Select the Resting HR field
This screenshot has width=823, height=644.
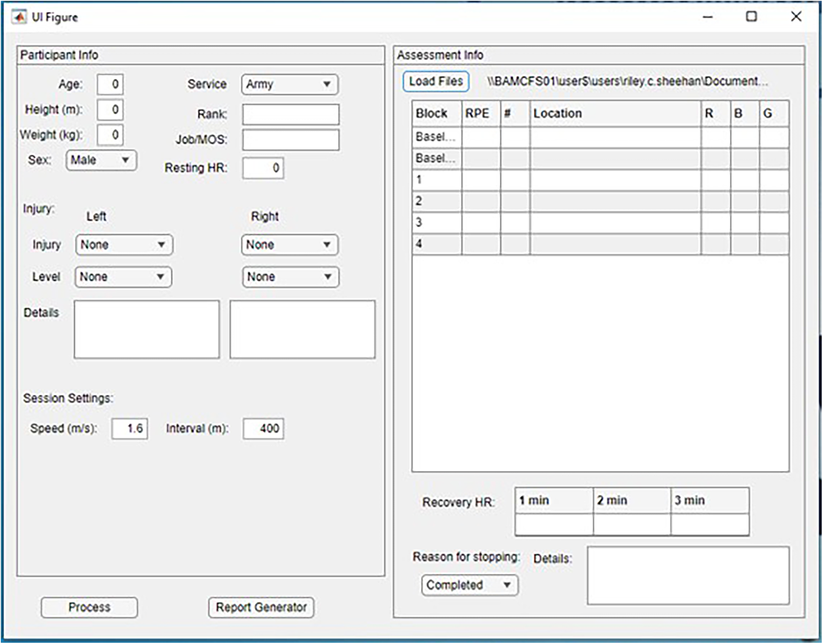click(263, 168)
